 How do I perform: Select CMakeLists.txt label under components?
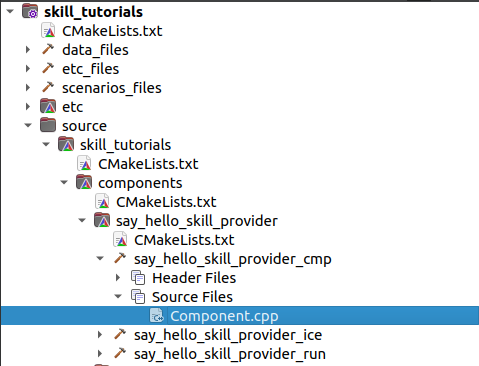click(x=166, y=202)
